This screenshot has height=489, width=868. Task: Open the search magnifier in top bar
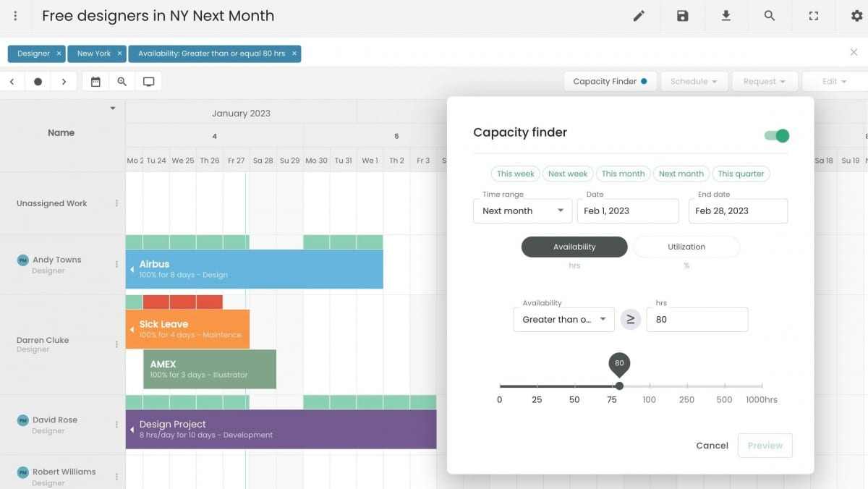tap(770, 16)
